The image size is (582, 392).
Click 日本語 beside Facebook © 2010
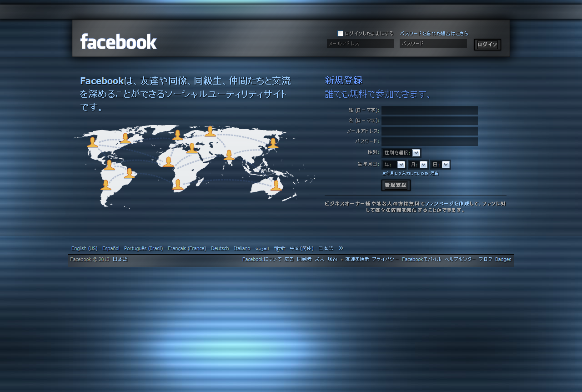[120, 259]
